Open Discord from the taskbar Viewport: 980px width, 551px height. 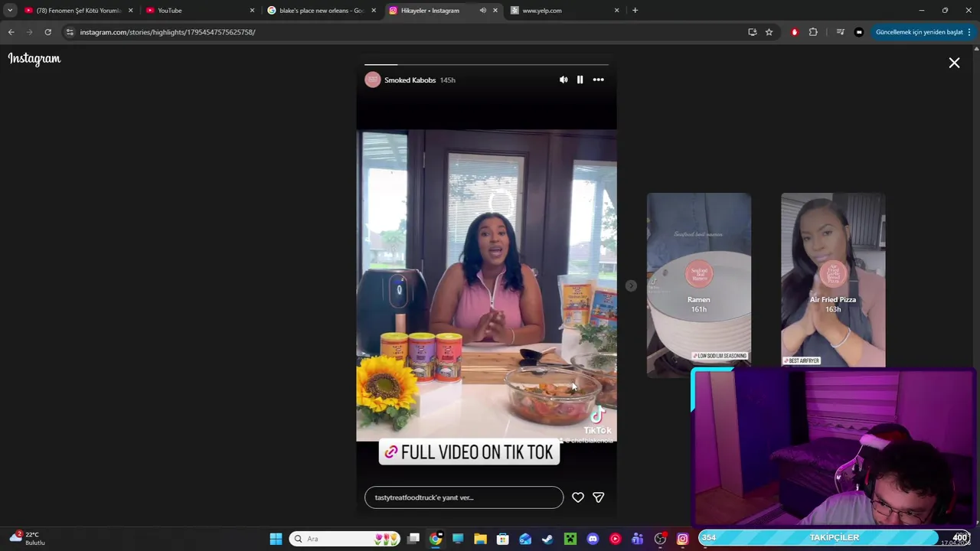[x=593, y=539]
